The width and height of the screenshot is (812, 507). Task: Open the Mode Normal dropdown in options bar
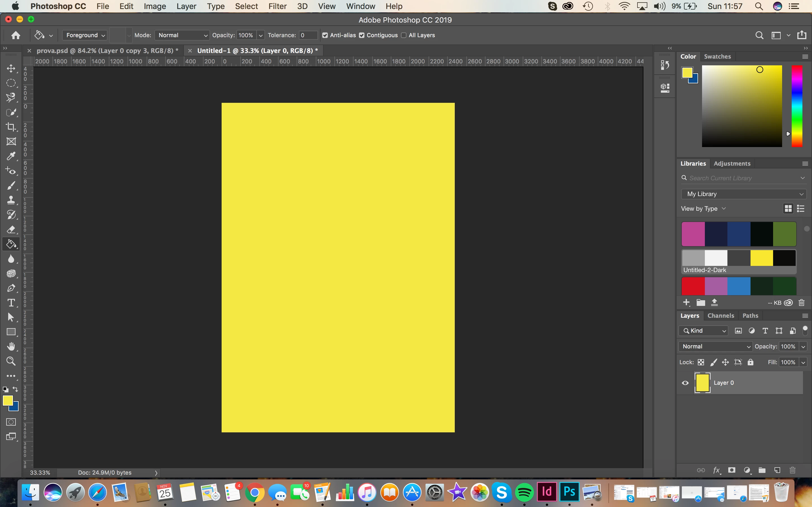pyautogui.click(x=182, y=35)
